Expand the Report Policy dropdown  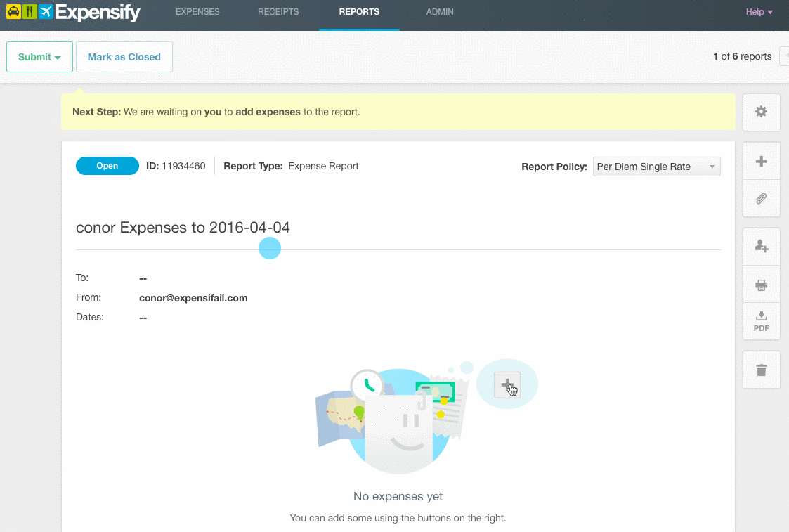point(657,167)
